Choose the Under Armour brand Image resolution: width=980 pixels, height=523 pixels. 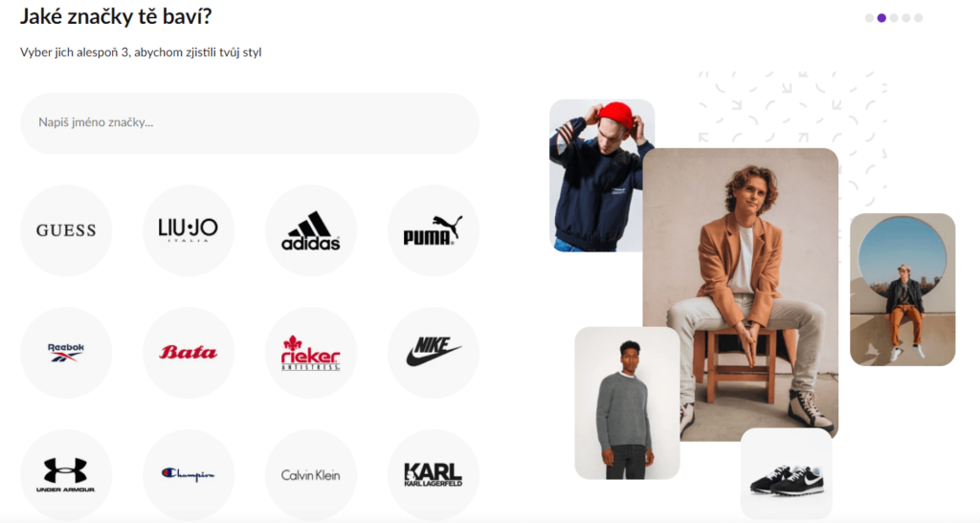[x=66, y=475]
